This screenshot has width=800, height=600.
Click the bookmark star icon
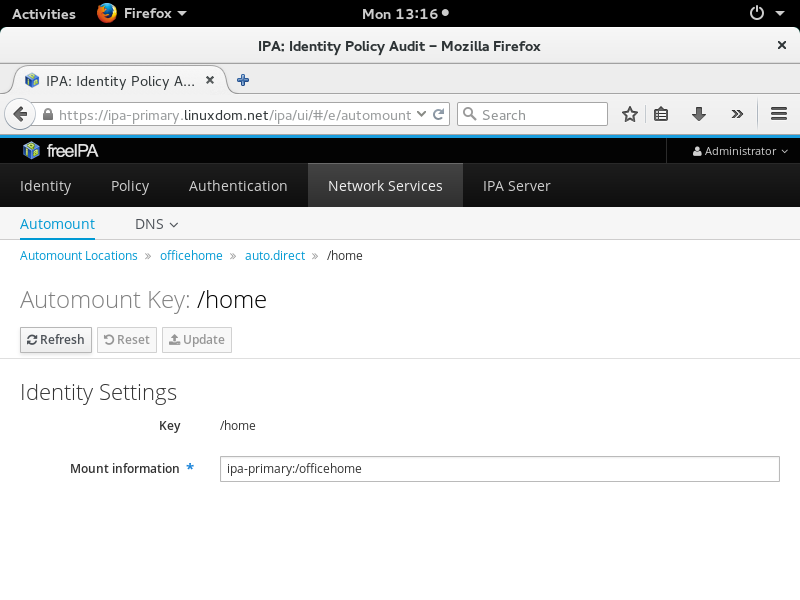point(630,115)
